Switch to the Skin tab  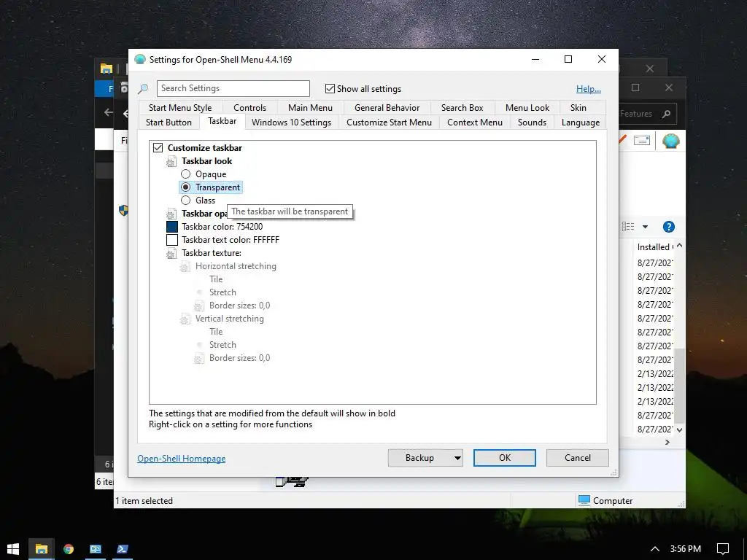pos(578,108)
